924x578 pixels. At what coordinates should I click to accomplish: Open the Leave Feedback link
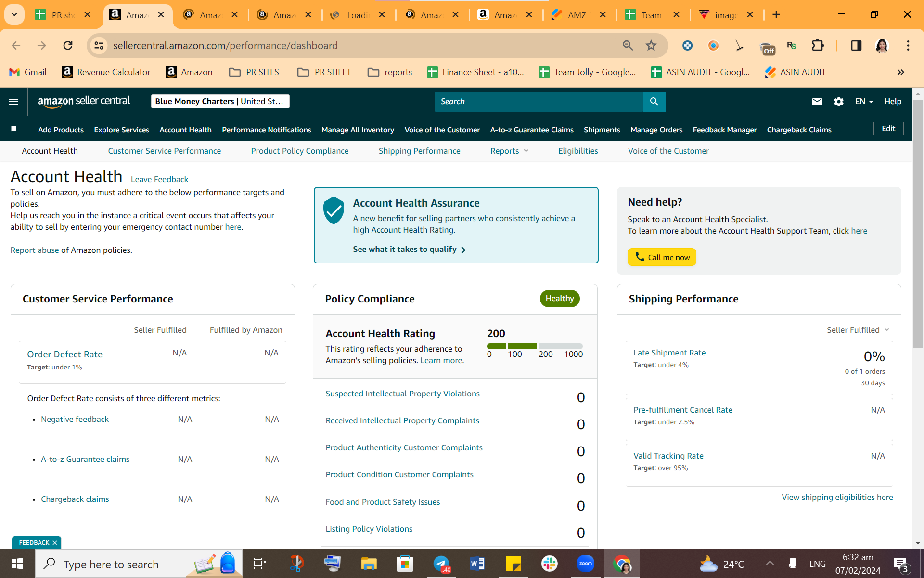[159, 179]
